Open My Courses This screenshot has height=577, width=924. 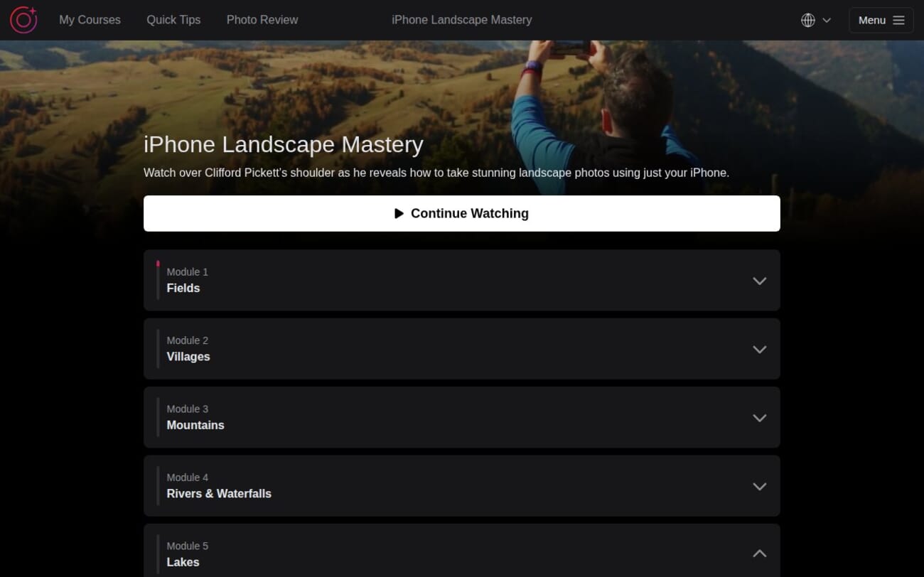tap(90, 20)
